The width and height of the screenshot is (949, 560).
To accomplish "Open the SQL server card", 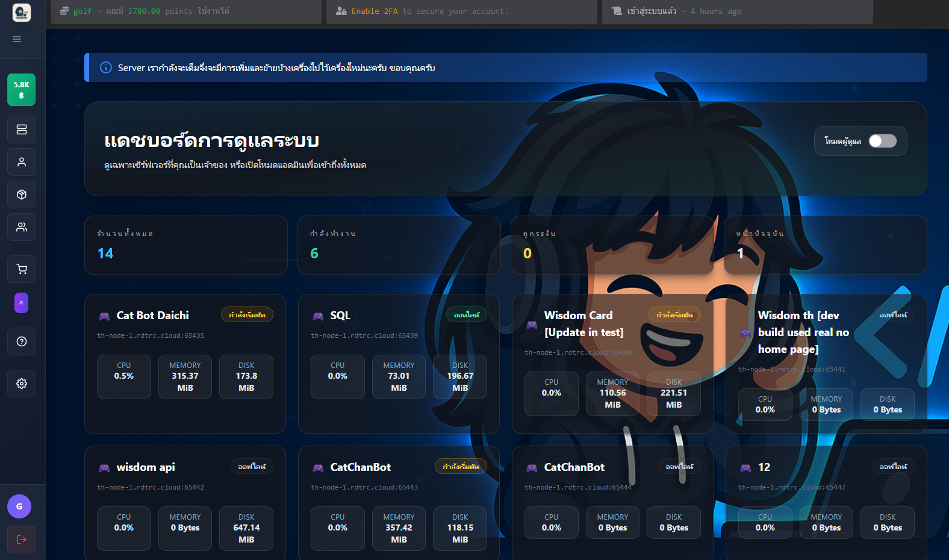I will [x=340, y=316].
